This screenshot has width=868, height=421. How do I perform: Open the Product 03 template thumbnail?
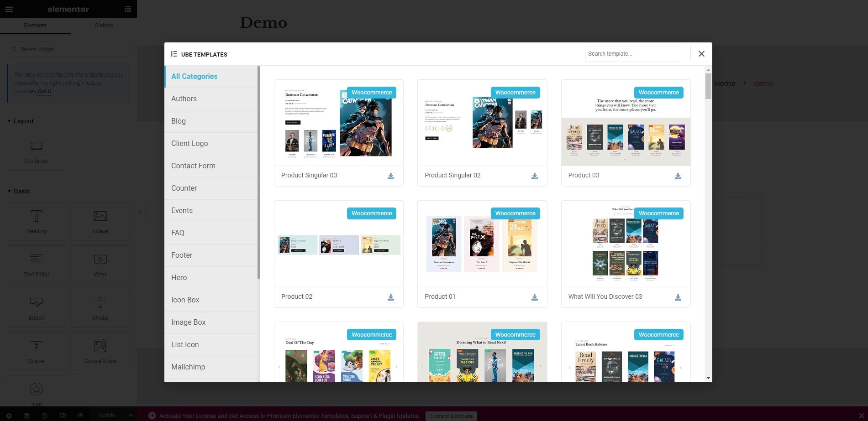pyautogui.click(x=626, y=123)
